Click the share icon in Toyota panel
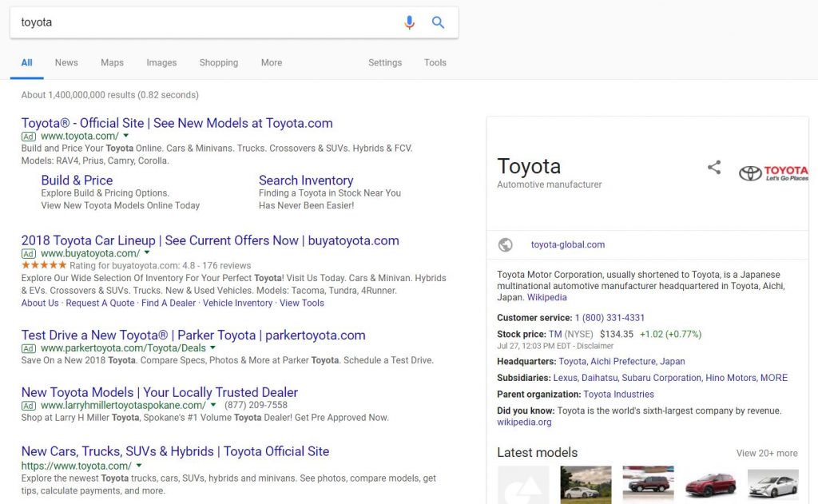818x504 pixels. 714,168
